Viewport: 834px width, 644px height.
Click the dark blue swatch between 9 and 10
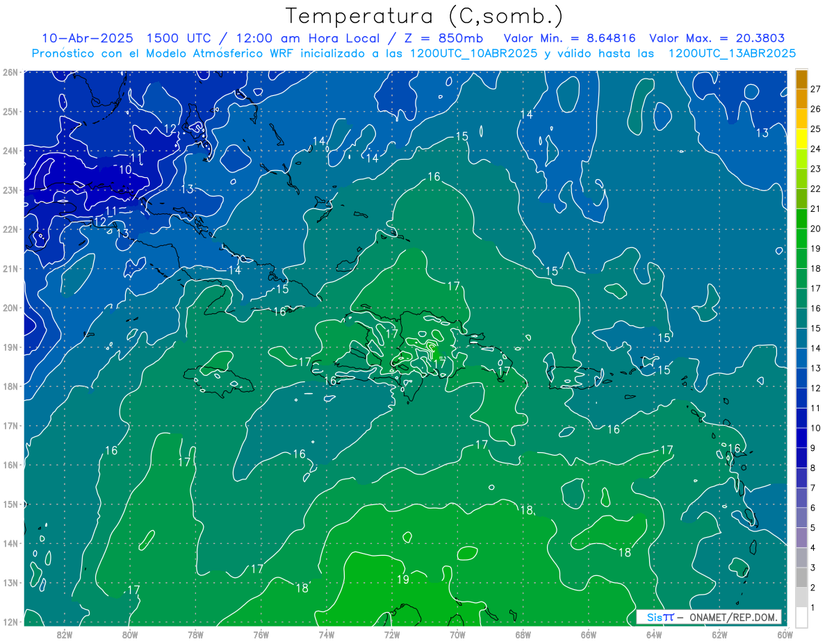[x=801, y=438]
